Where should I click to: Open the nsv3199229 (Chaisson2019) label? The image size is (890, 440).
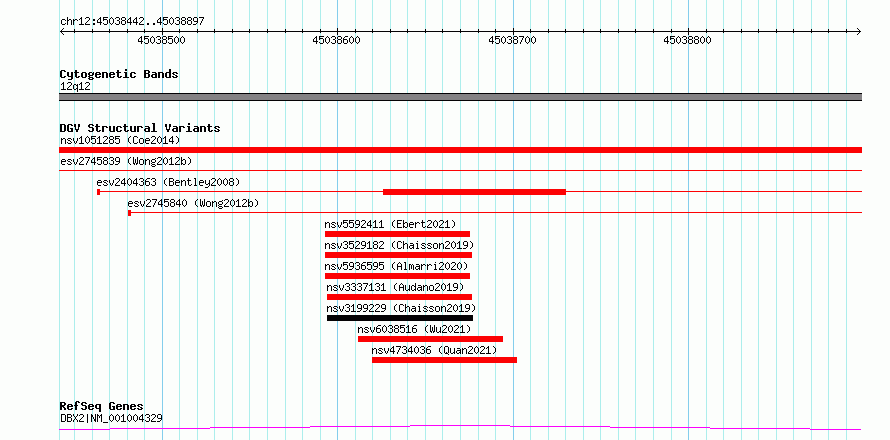[401, 308]
